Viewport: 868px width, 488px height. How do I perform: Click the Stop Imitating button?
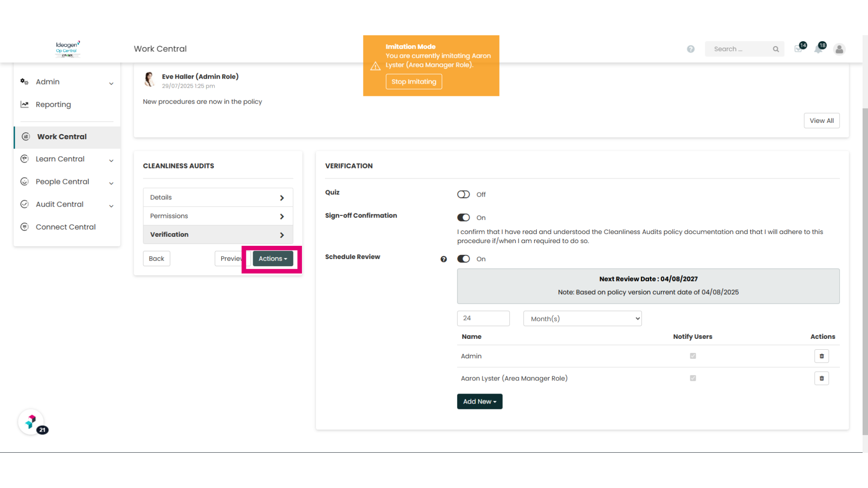[414, 82]
